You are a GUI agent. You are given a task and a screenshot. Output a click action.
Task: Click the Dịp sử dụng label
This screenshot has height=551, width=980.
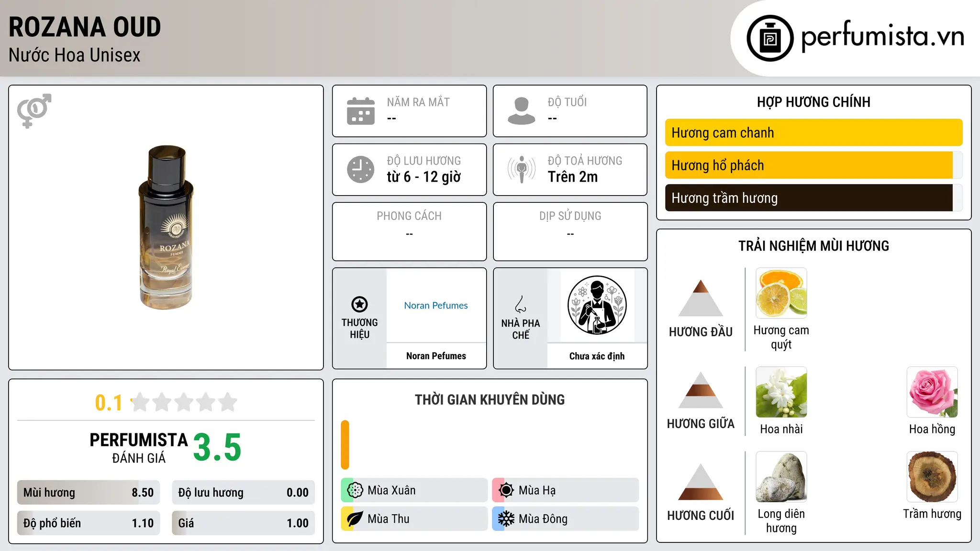pos(570,216)
